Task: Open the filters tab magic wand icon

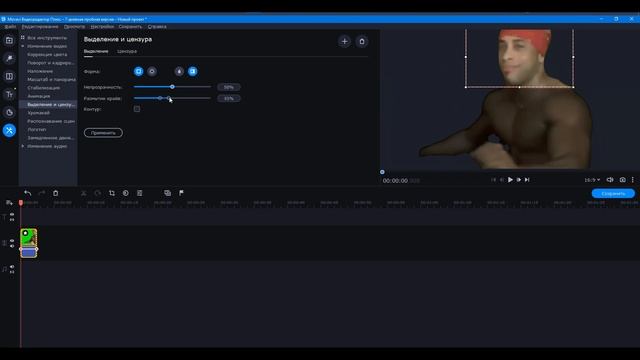Action: tap(9, 58)
